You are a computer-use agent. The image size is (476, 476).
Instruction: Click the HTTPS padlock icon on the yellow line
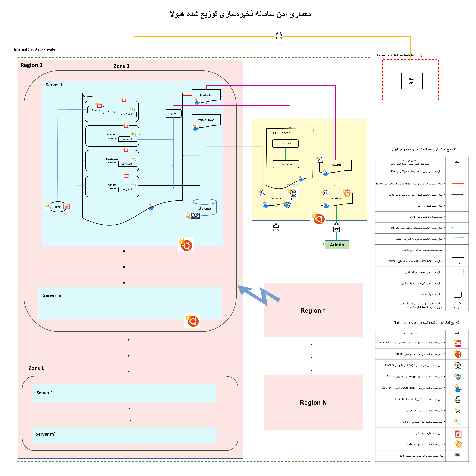coord(279,36)
